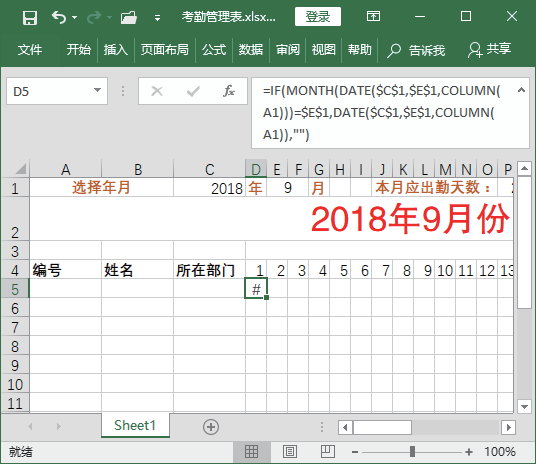Click the Cancel (X) formula button

click(x=157, y=91)
